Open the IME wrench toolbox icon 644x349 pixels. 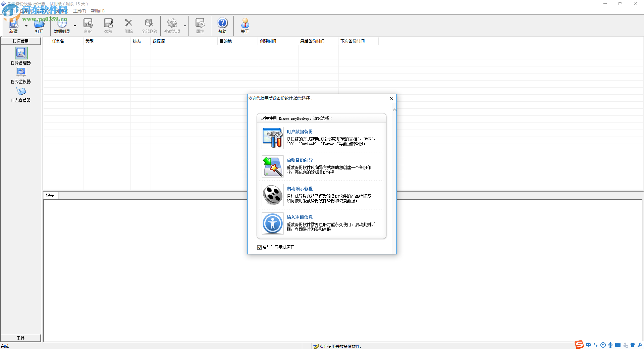640,345
